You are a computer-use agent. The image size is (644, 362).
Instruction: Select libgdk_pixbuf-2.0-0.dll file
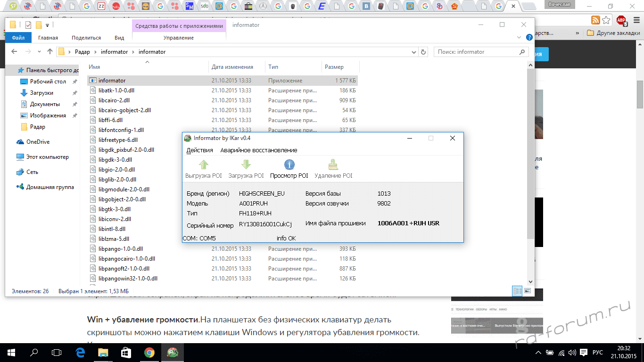click(x=126, y=150)
